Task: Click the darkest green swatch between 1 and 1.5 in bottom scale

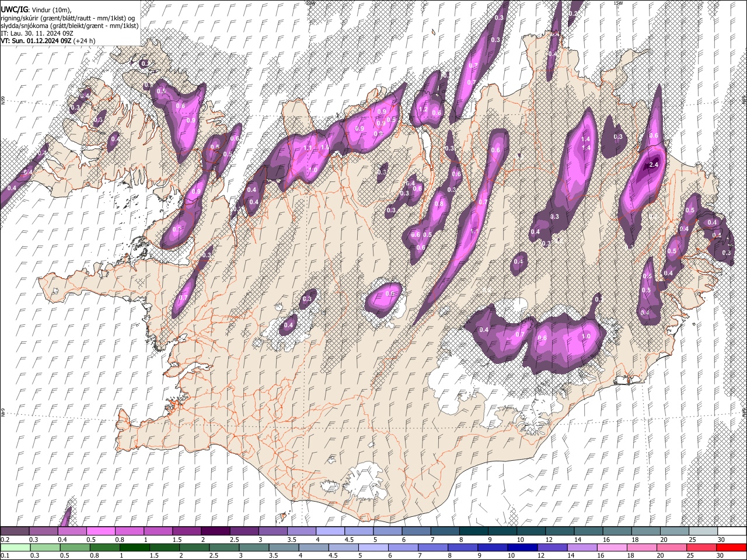Action: [x=134, y=547]
